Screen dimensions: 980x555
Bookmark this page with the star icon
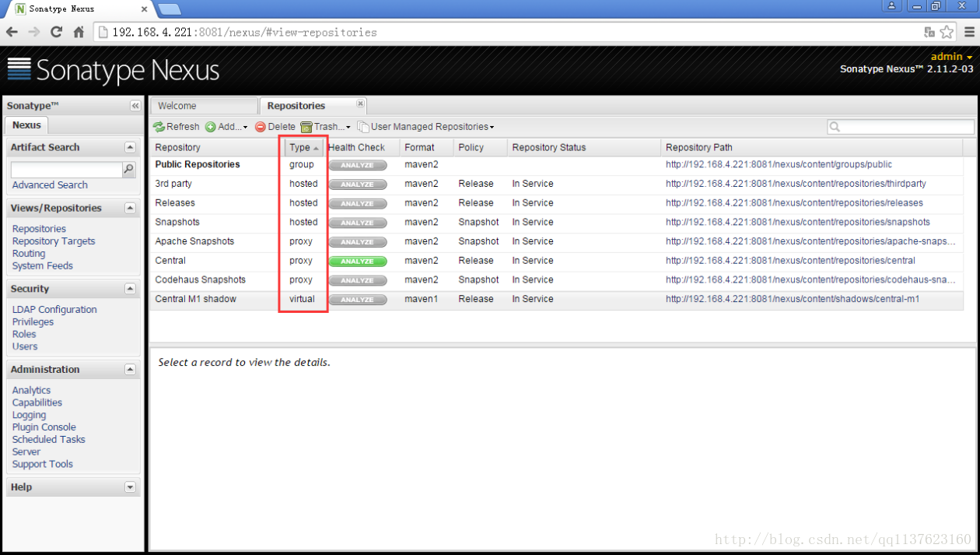click(x=947, y=32)
